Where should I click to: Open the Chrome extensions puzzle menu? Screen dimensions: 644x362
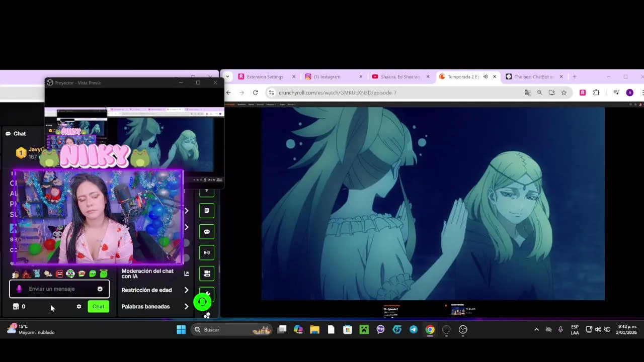[x=596, y=93]
